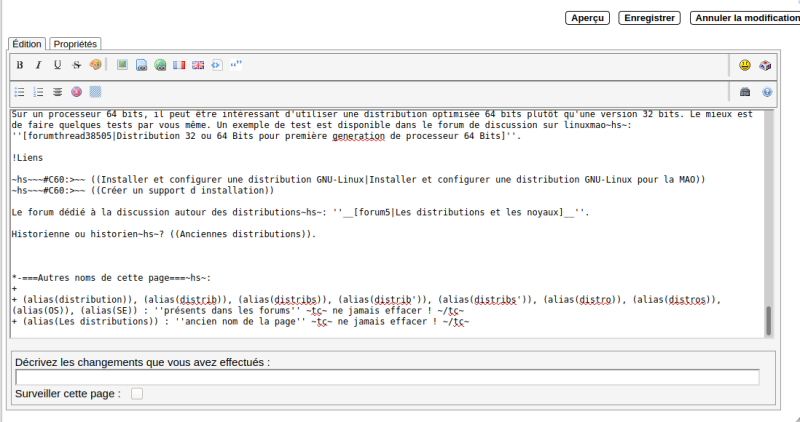The width and height of the screenshot is (800, 422).
Task: Click the British flag icon
Action: [198, 65]
